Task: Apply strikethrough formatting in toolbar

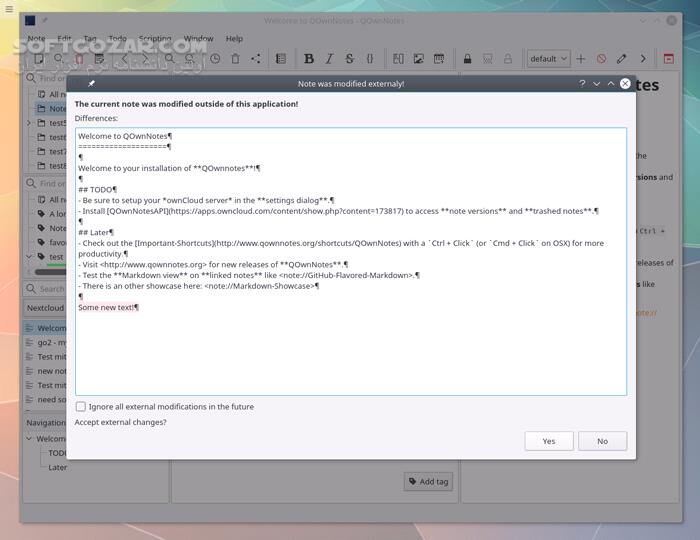Action: click(x=350, y=59)
